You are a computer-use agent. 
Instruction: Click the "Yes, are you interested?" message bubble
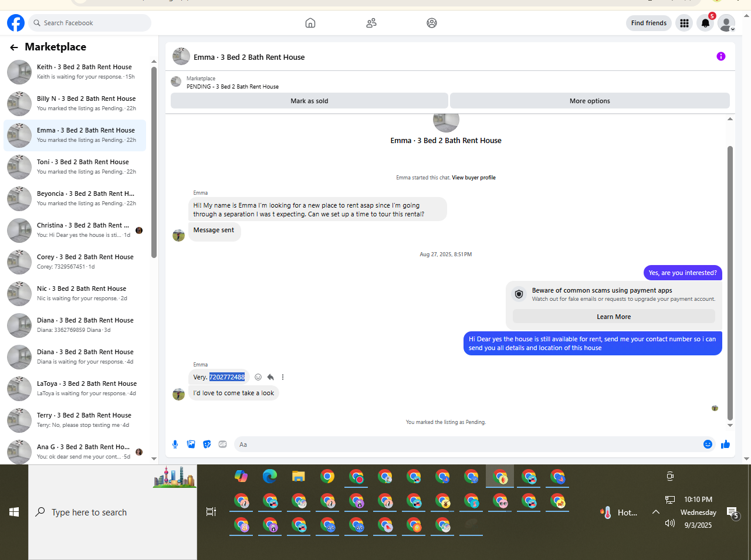click(683, 273)
